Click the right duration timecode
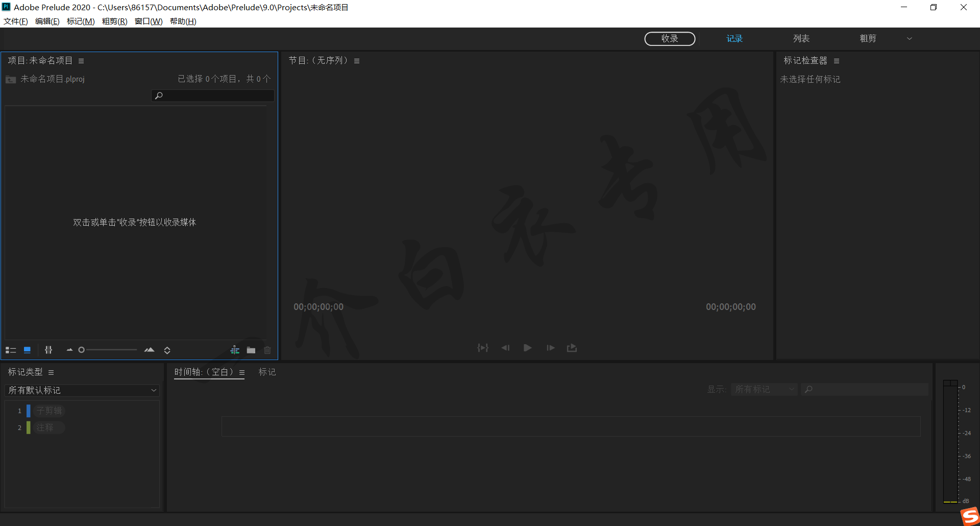 (731, 307)
